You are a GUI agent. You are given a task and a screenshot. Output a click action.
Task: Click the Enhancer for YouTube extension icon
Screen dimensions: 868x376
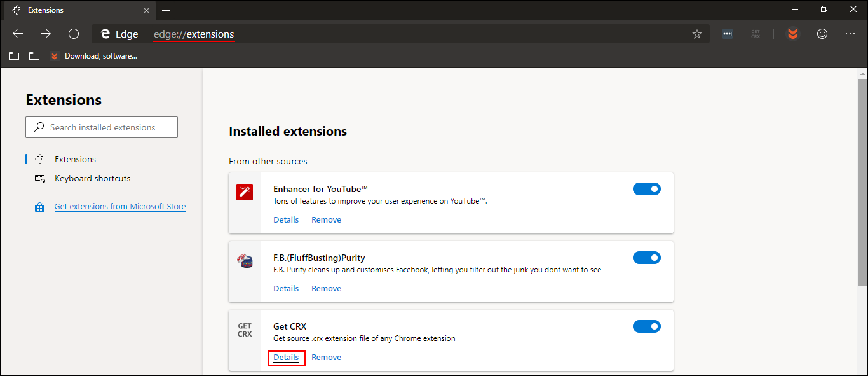pos(245,191)
